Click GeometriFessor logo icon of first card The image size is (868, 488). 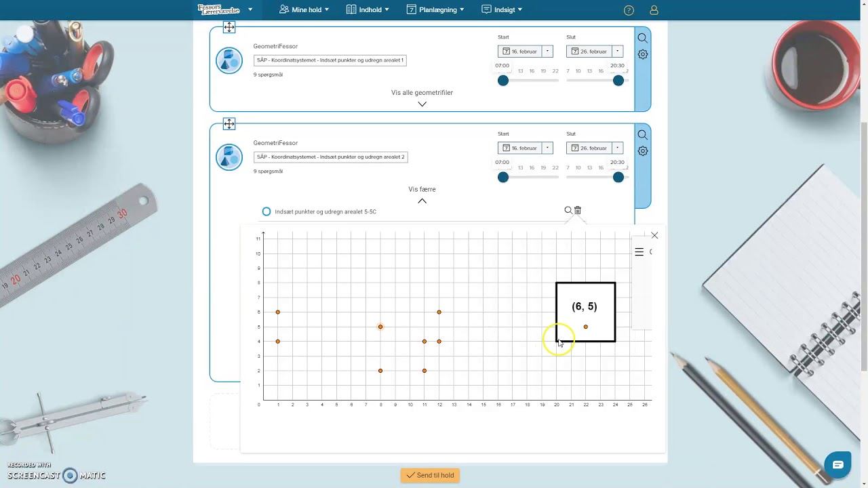229,60
